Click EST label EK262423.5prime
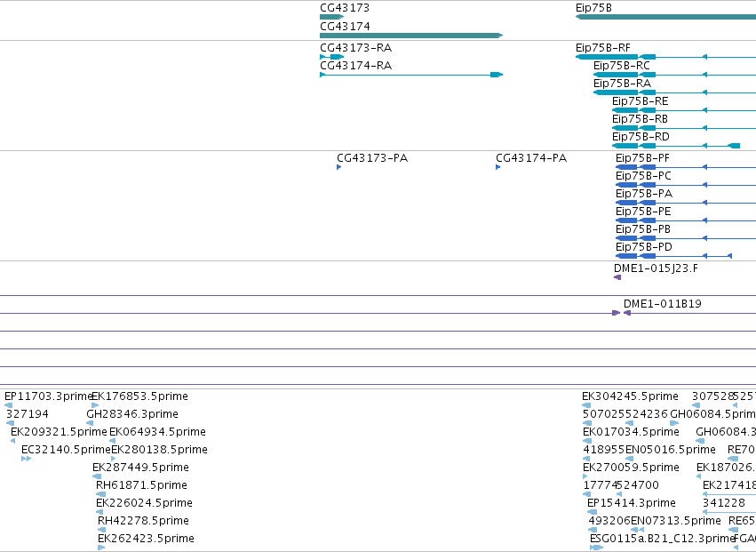 pyautogui.click(x=146, y=540)
